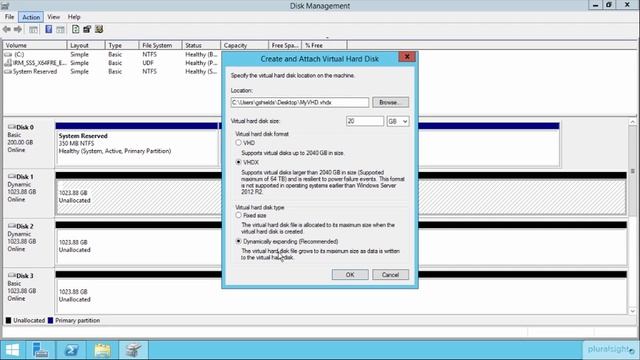This screenshot has width=640, height=360.
Task: Click NTFS cell in the (C:) row
Action: click(149, 54)
